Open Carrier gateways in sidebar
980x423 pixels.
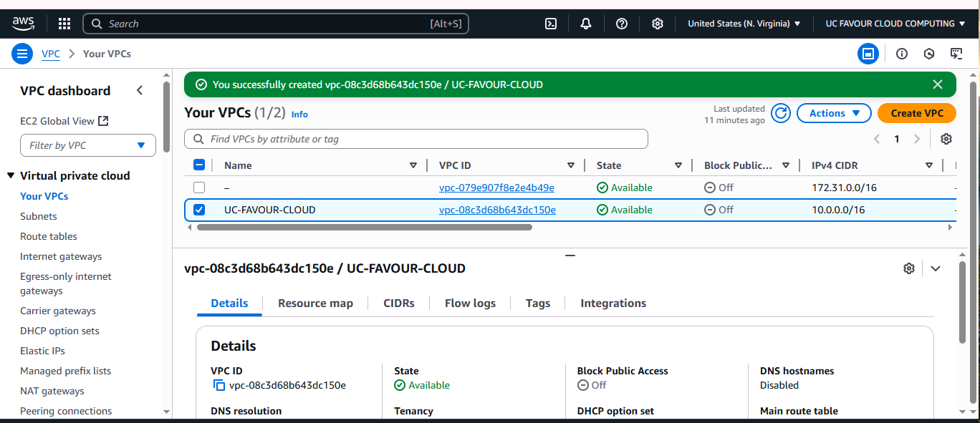(58, 311)
